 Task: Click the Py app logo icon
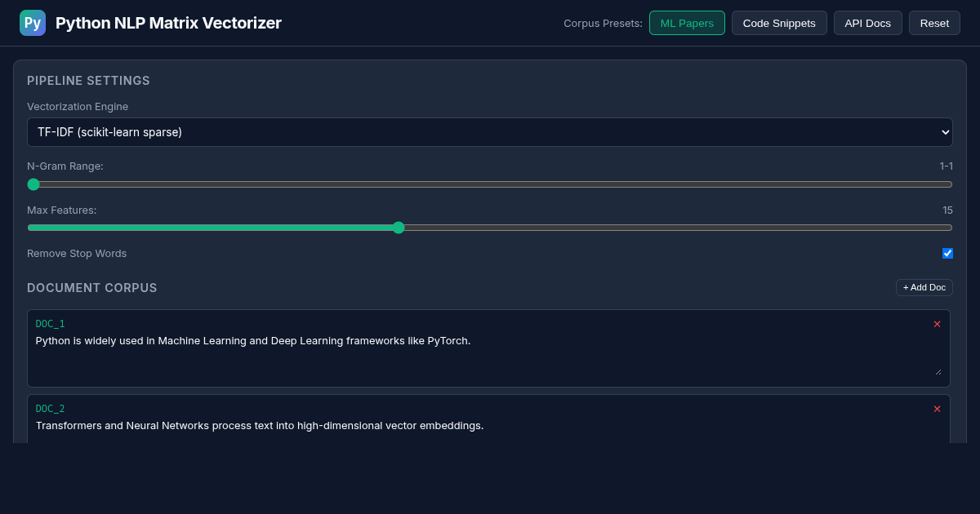pyautogui.click(x=33, y=23)
